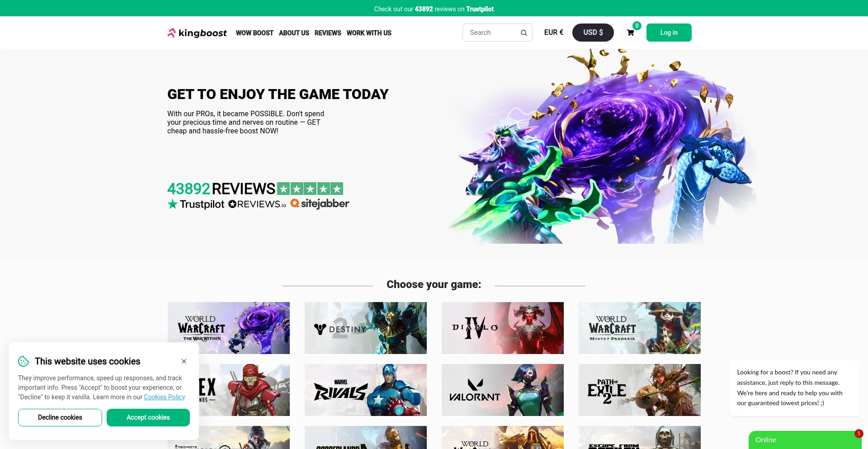Open the Sitejabber logo link
This screenshot has height=449, width=868.
320,204
